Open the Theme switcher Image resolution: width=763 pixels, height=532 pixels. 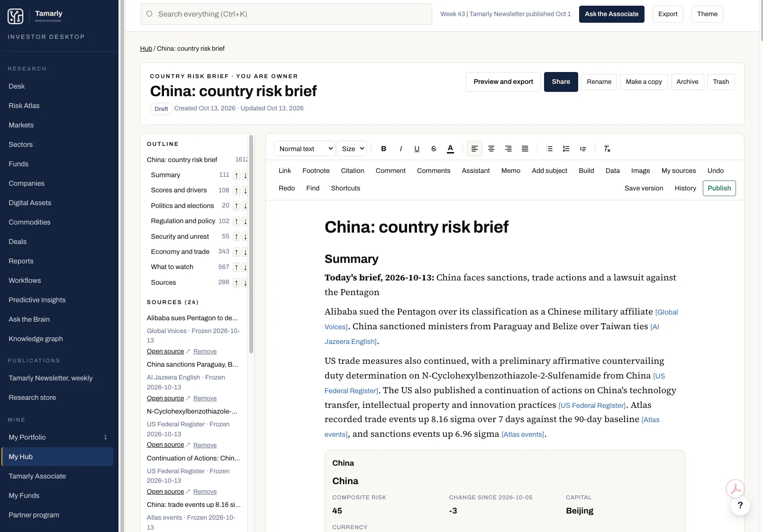707,14
